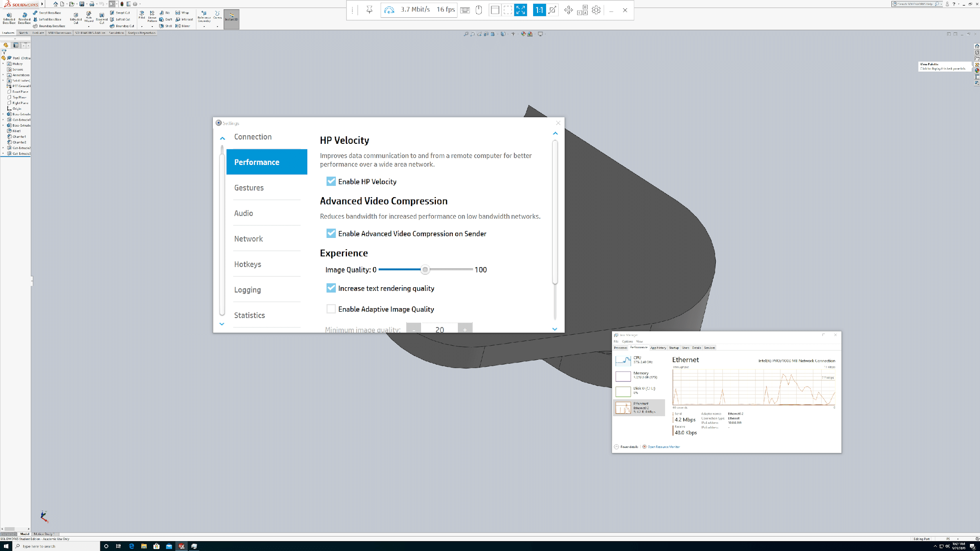This screenshot has width=980, height=551.
Task: Switch to the Sketch ribbon tab
Action: (x=24, y=33)
